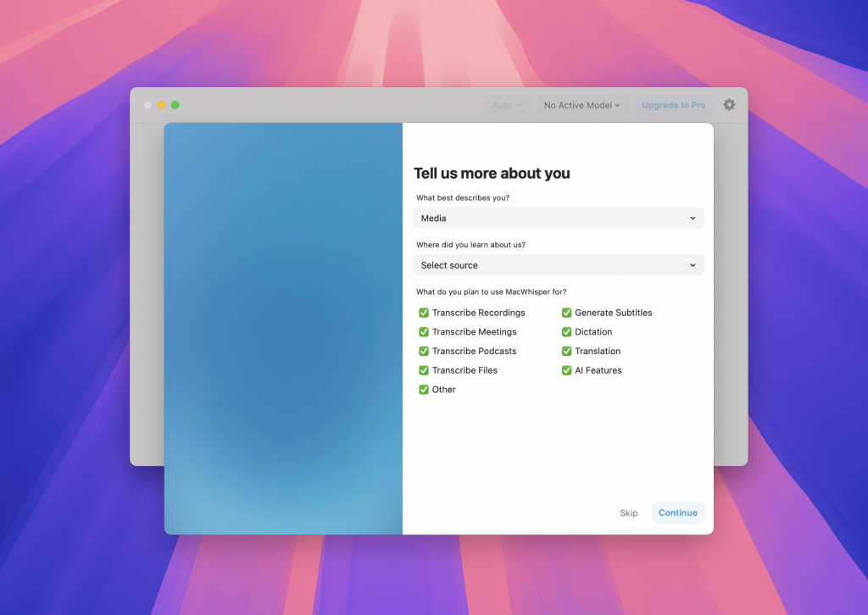Viewport: 868px width, 615px height.
Task: Open the No Active Model dropdown
Action: coord(581,105)
